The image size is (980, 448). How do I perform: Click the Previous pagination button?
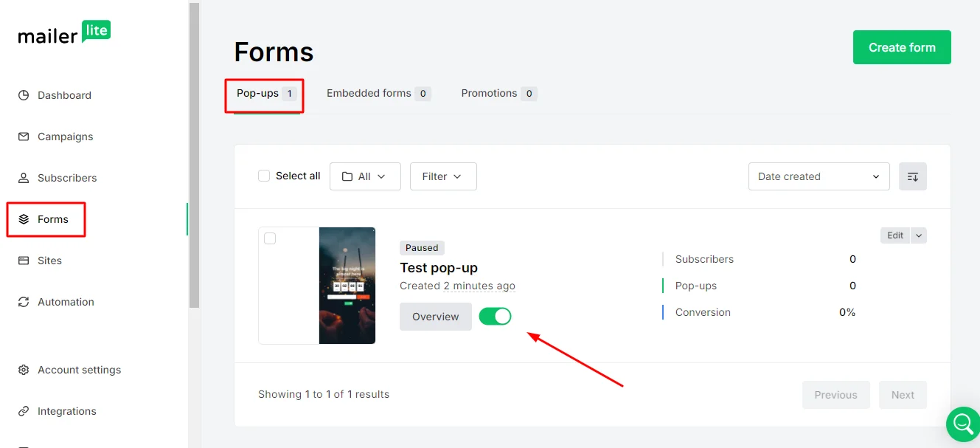point(836,395)
